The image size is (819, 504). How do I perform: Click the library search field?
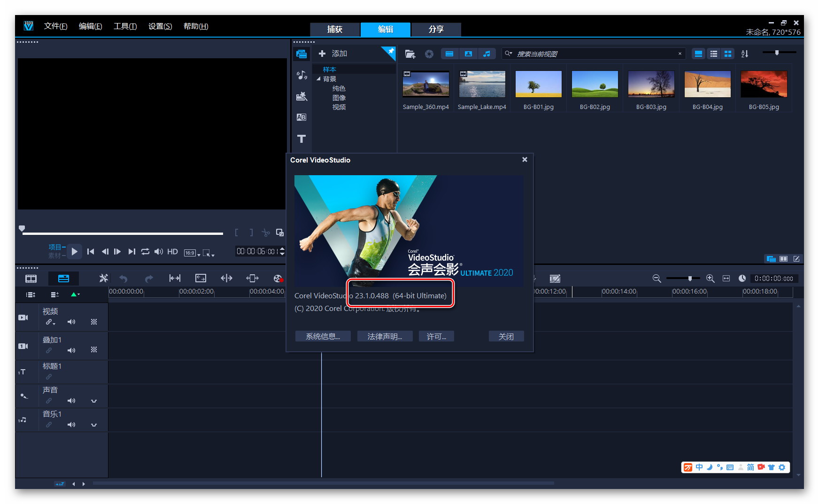point(594,54)
